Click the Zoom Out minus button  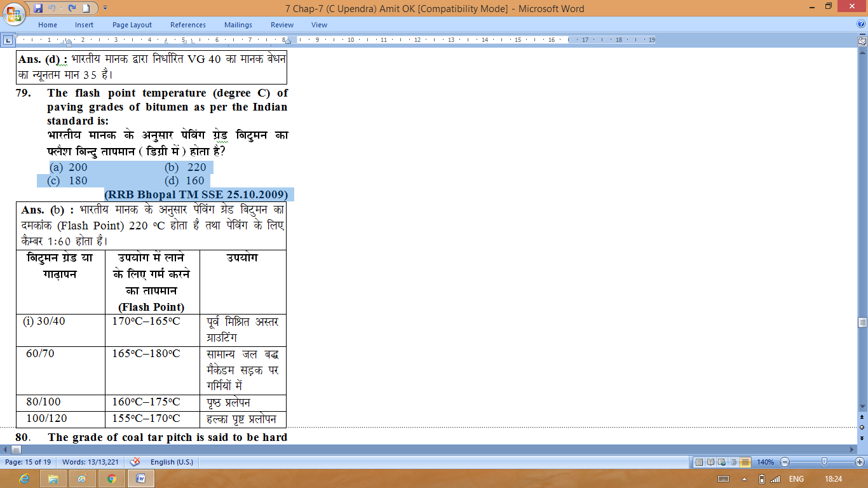point(785,462)
